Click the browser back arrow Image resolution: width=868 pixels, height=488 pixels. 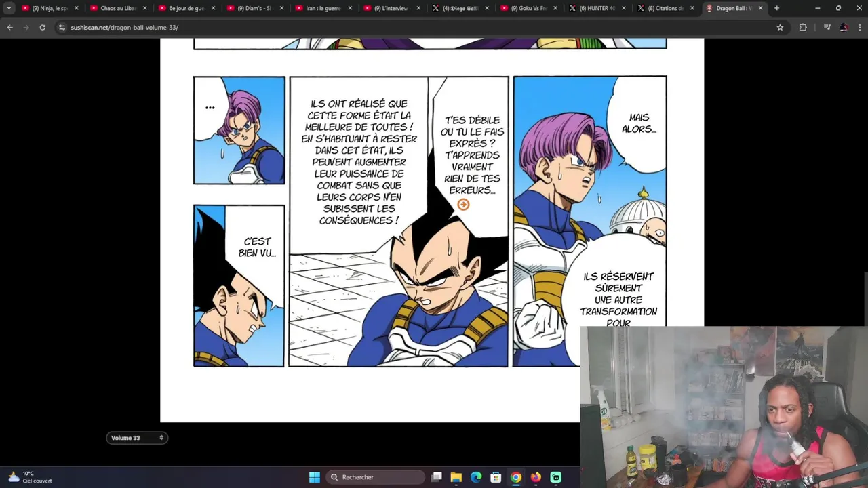9,27
